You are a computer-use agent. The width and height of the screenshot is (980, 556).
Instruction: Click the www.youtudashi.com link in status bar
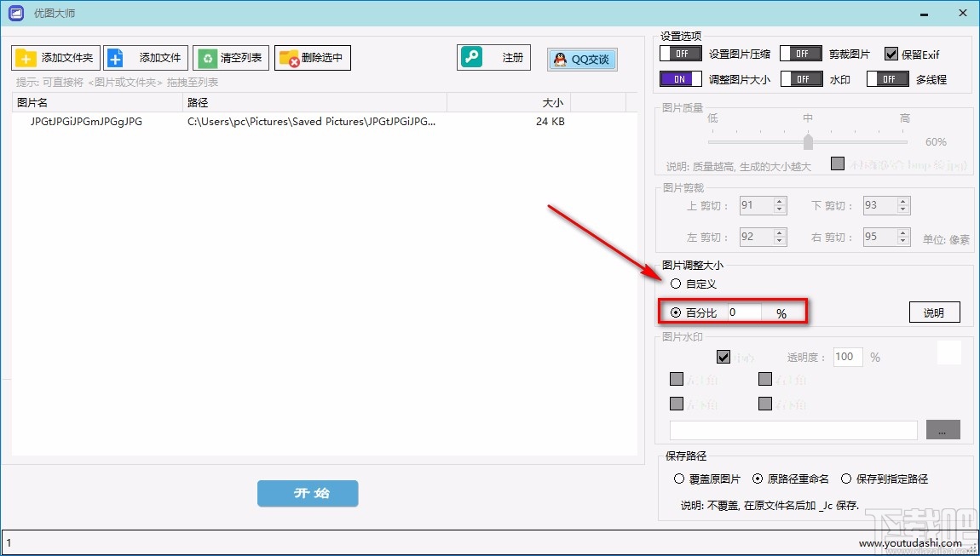[x=912, y=543]
